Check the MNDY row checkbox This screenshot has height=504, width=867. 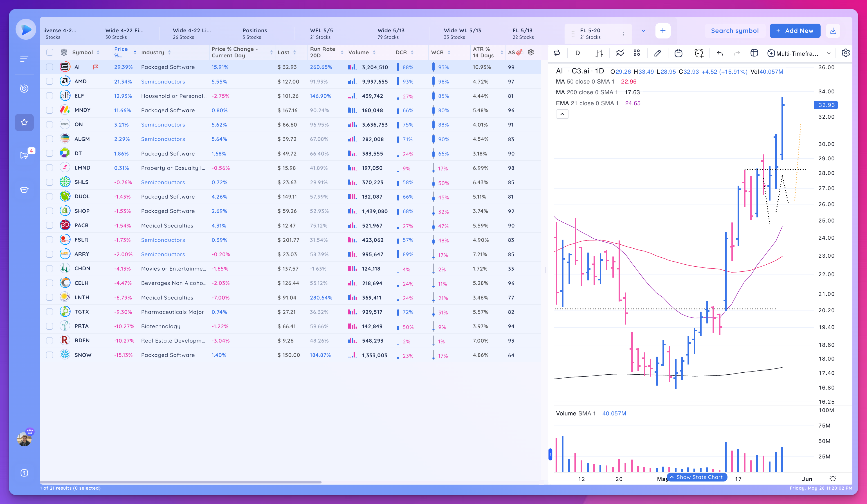click(x=50, y=110)
